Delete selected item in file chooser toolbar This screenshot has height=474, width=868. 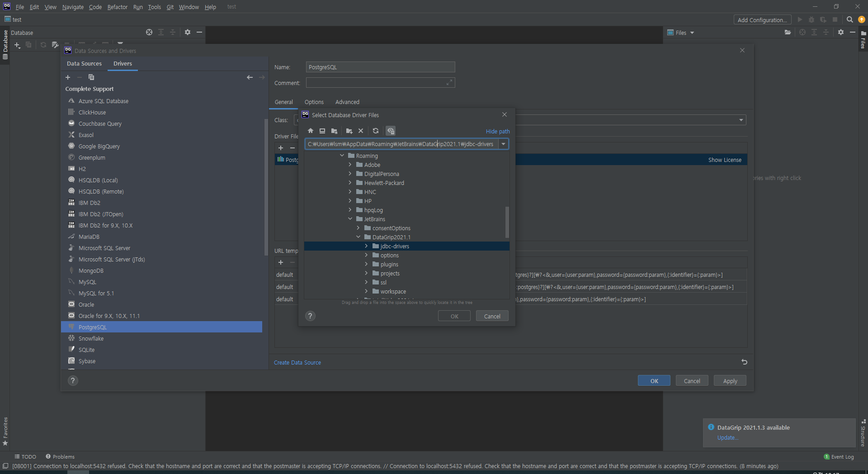361,131
